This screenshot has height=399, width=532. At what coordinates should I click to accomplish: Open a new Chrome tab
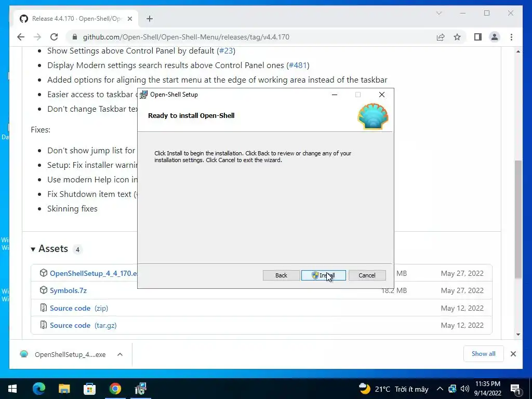150,19
